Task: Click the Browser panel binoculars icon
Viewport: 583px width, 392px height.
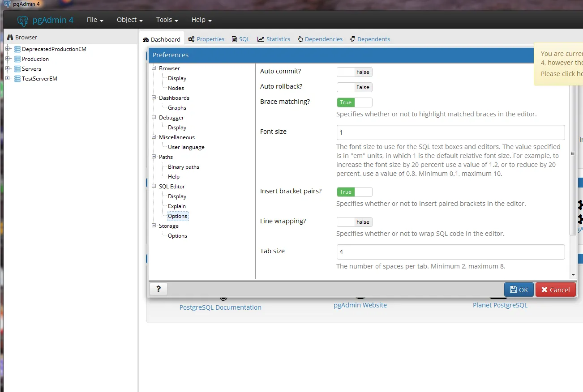Action: point(10,38)
